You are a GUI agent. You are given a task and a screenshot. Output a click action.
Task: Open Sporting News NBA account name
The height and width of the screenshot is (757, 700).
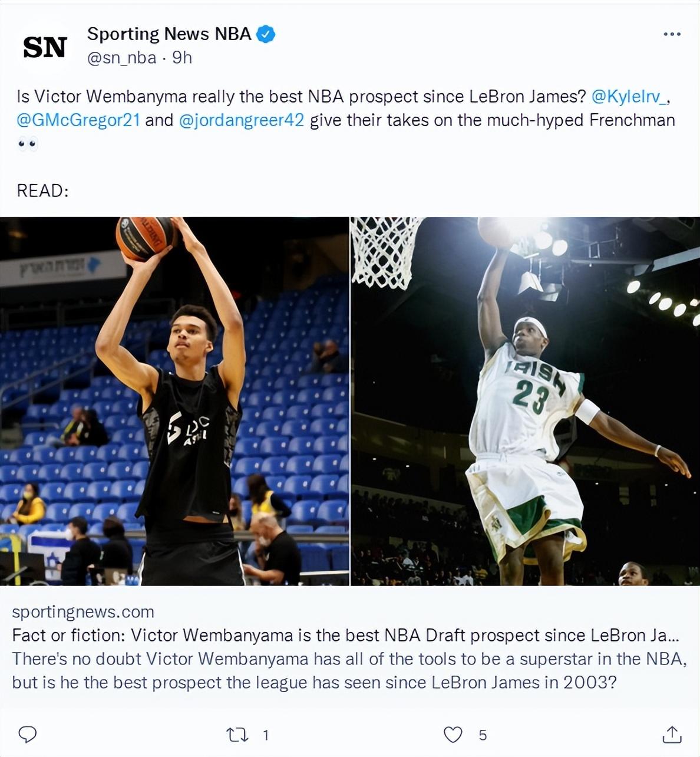pos(170,34)
